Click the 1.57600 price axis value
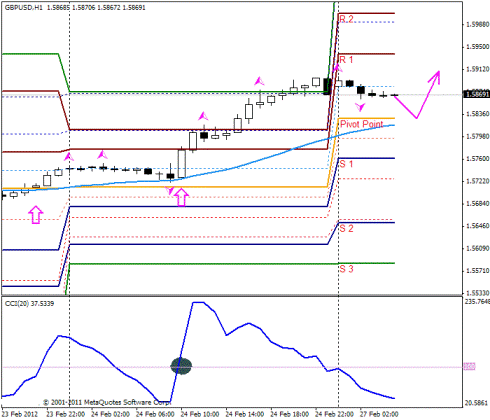Screen dimensions: 490x420 pyautogui.click(x=478, y=159)
